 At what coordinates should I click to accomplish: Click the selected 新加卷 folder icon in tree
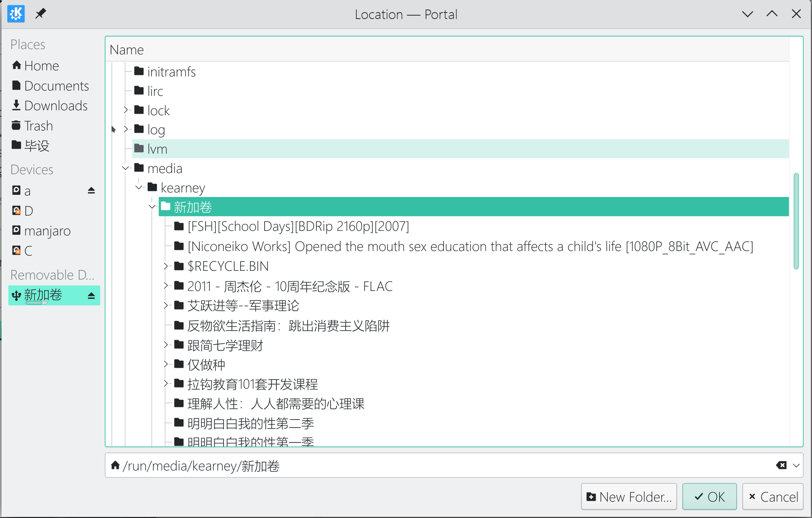point(166,207)
